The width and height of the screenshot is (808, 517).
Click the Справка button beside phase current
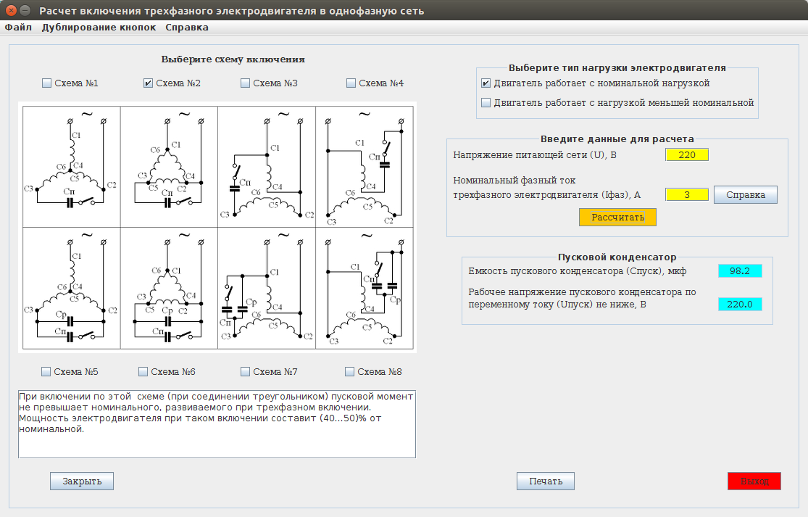[x=745, y=194]
